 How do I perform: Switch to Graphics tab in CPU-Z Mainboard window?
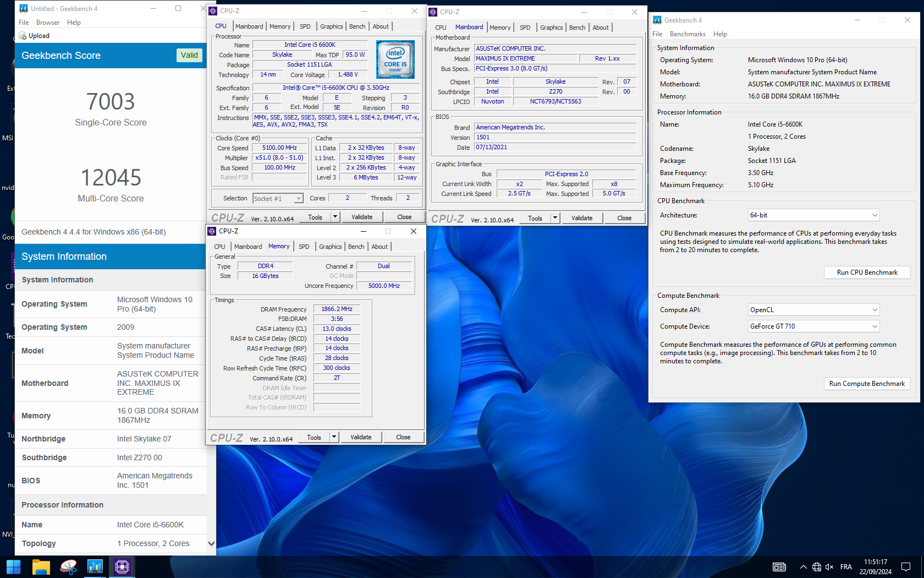coord(551,28)
